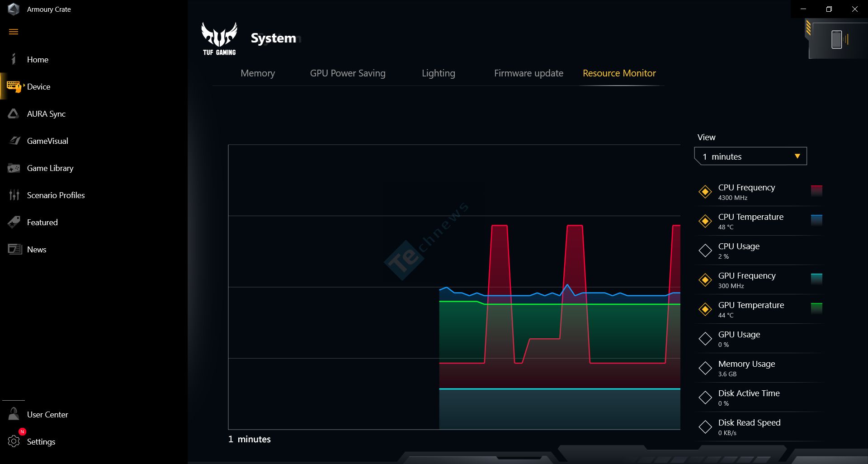Image resolution: width=868 pixels, height=464 pixels.
Task: Enable Disk Read Speed graph display
Action: pos(705,427)
